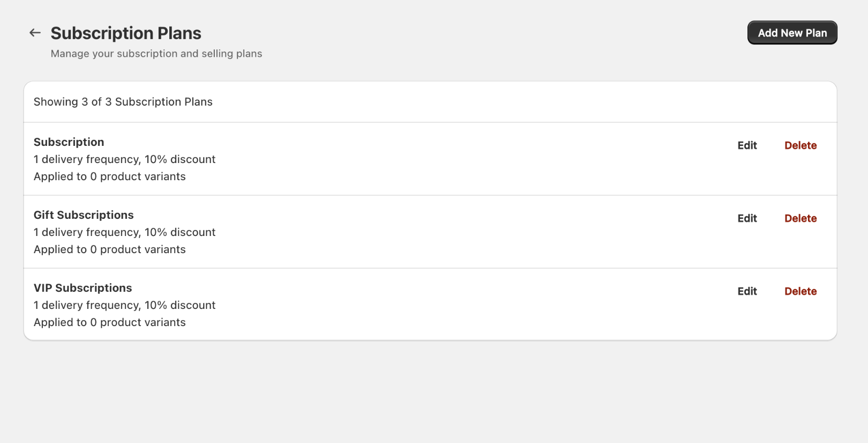This screenshot has width=868, height=443.
Task: Delete the Subscription plan
Action: tap(800, 145)
